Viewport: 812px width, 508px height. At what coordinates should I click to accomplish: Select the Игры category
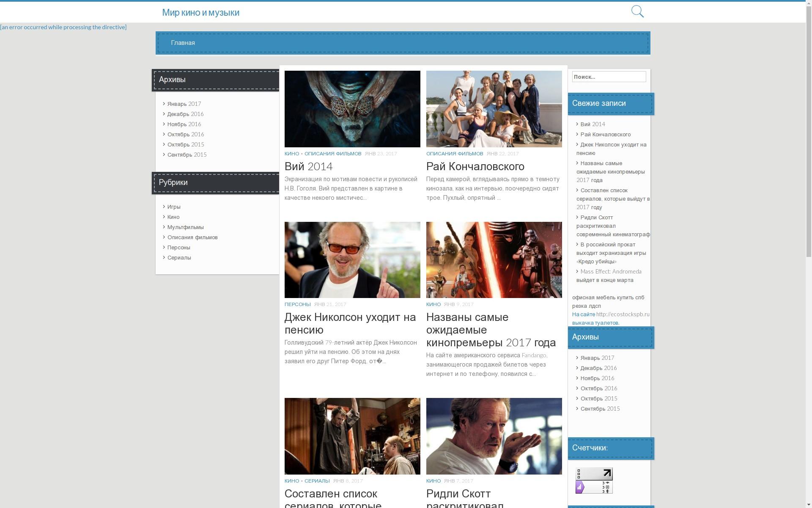click(174, 207)
